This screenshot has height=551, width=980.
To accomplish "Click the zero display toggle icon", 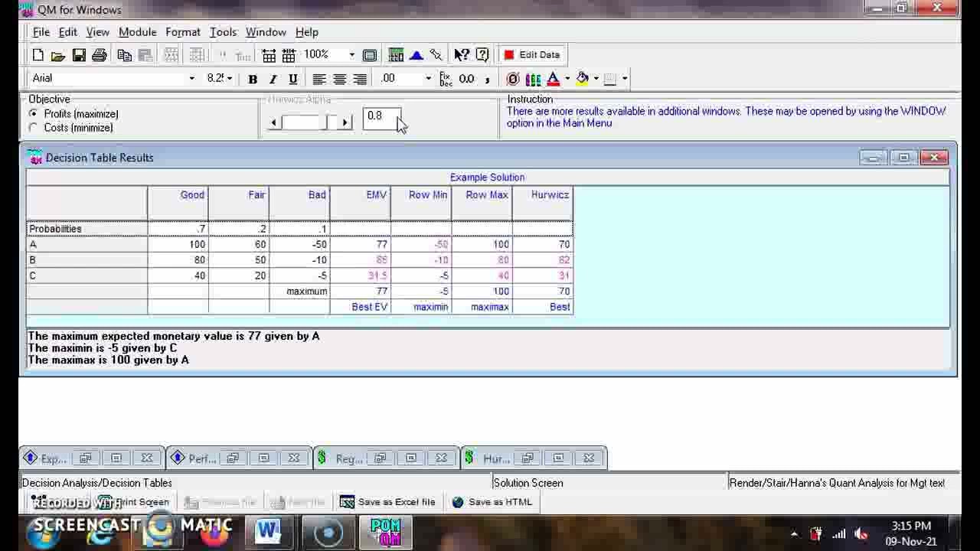I will [x=513, y=79].
